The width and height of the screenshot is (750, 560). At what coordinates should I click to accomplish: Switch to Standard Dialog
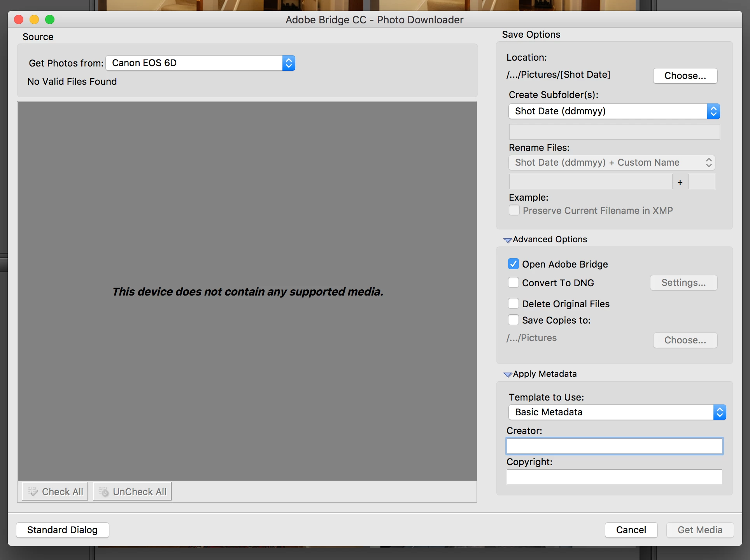[62, 530]
